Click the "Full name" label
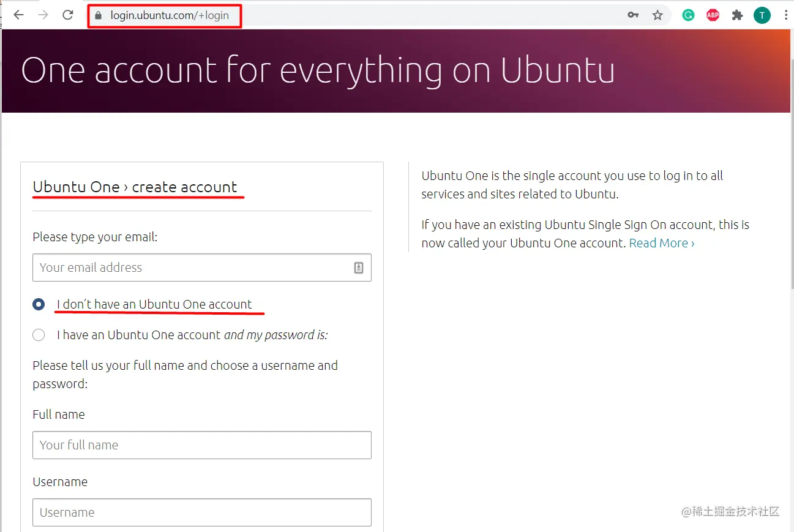794x532 pixels. pyautogui.click(x=59, y=414)
